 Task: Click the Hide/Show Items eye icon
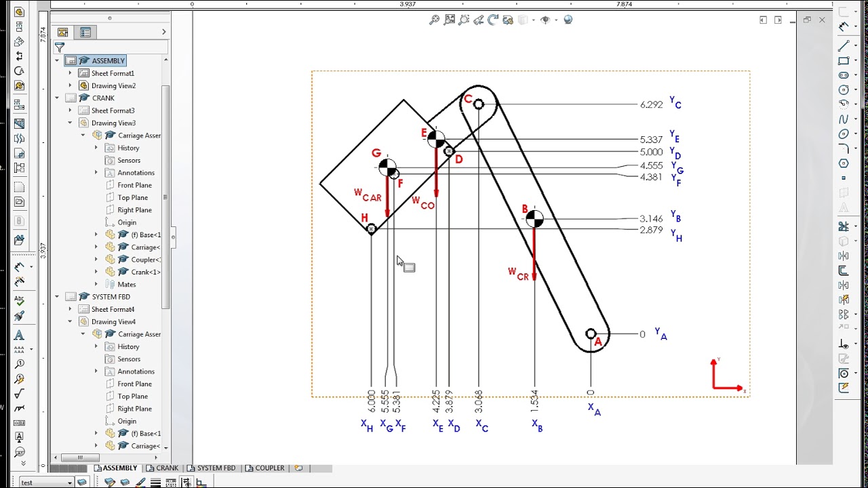545,20
